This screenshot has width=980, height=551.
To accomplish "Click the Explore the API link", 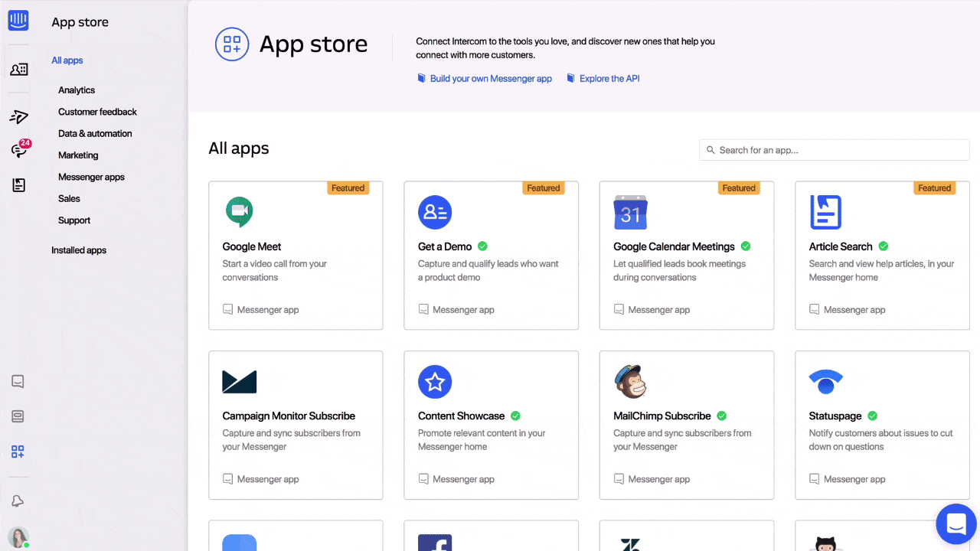I will pos(609,79).
